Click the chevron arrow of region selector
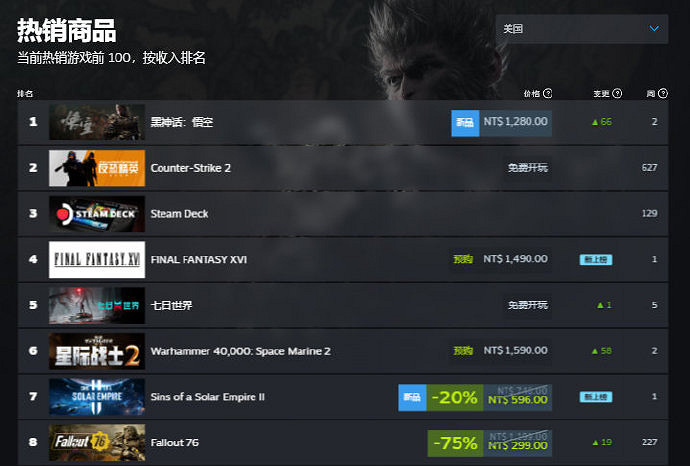Image resolution: width=690 pixels, height=466 pixels. [x=654, y=29]
